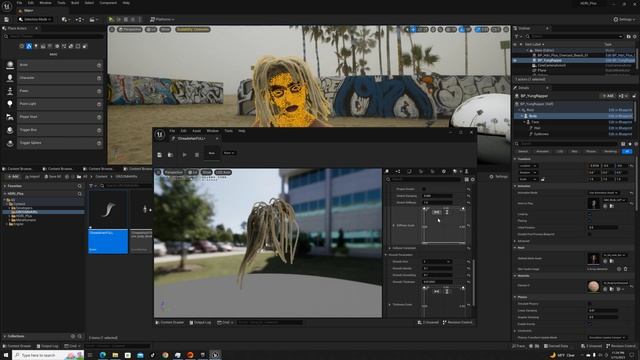
Task: Open gear tab icon in groom details panel
Action: pos(444,171)
